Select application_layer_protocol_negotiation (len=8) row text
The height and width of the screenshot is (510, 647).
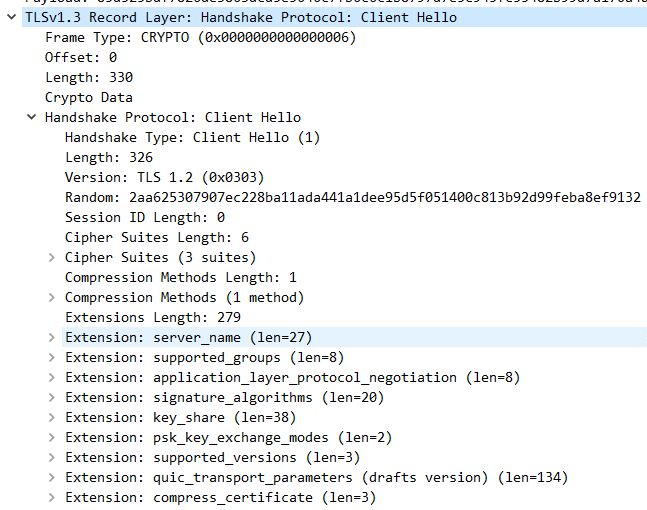pyautogui.click(x=293, y=378)
